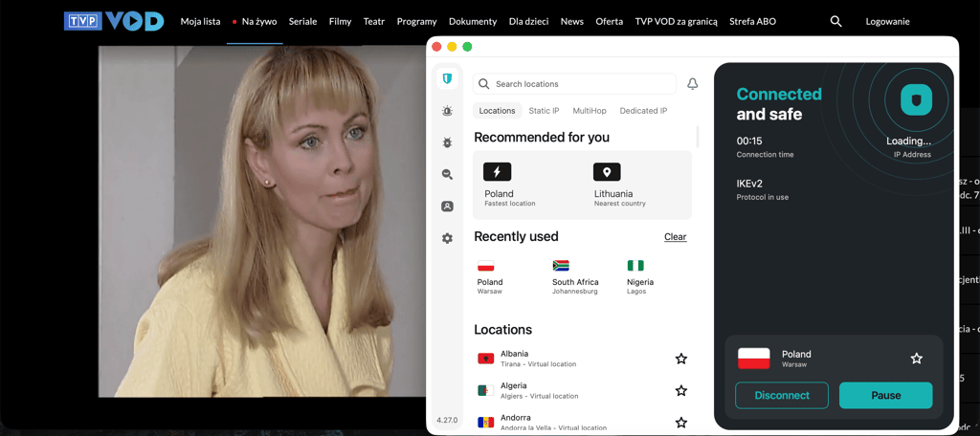Open Filmy in TVP VOD menu
The height and width of the screenshot is (436, 980).
click(x=340, y=21)
